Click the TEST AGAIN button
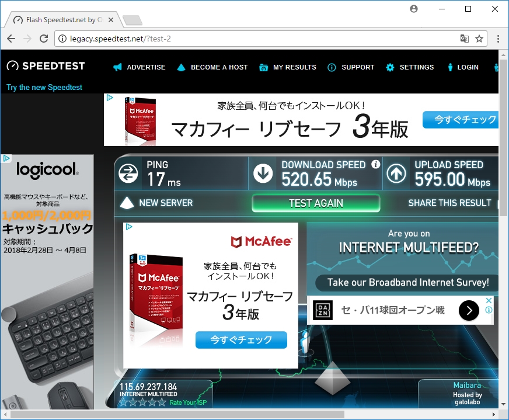Screen dimensions: 509x420 tap(316, 203)
